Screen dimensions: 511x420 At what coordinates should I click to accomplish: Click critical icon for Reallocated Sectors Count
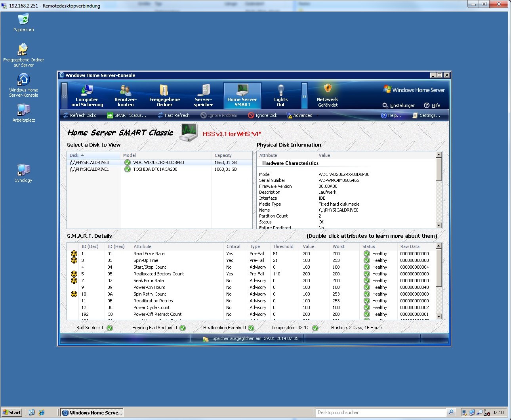pyautogui.click(x=74, y=274)
